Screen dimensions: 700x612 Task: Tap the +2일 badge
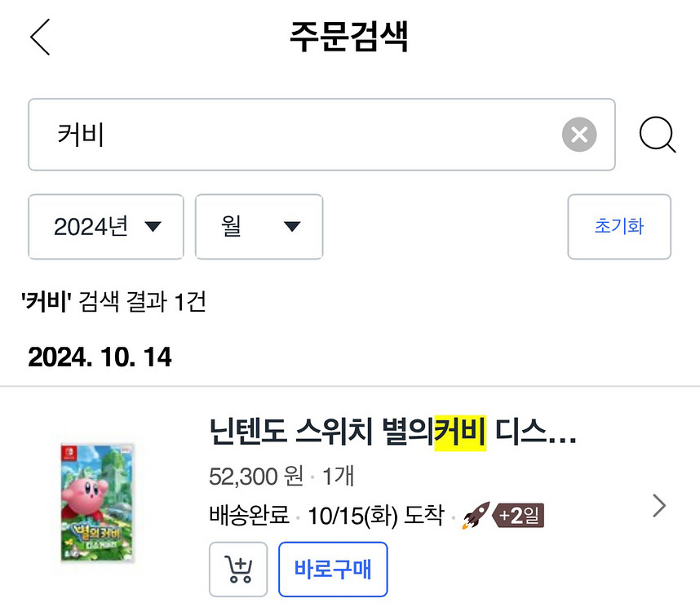click(521, 517)
